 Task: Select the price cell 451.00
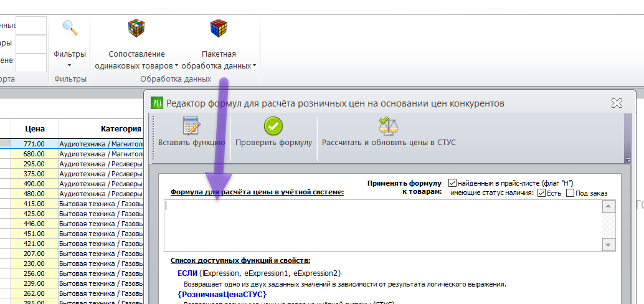point(34,234)
